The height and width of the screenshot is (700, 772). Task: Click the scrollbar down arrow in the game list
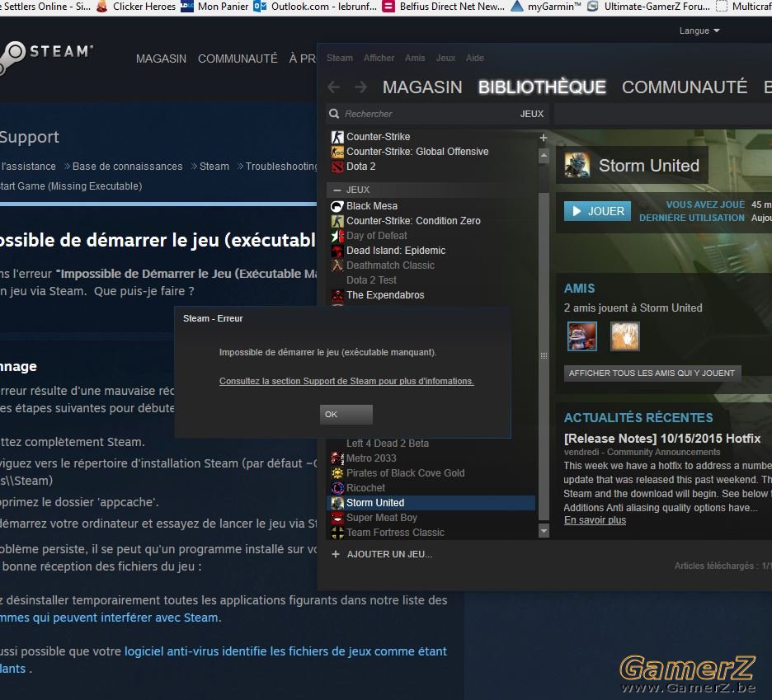point(544,531)
